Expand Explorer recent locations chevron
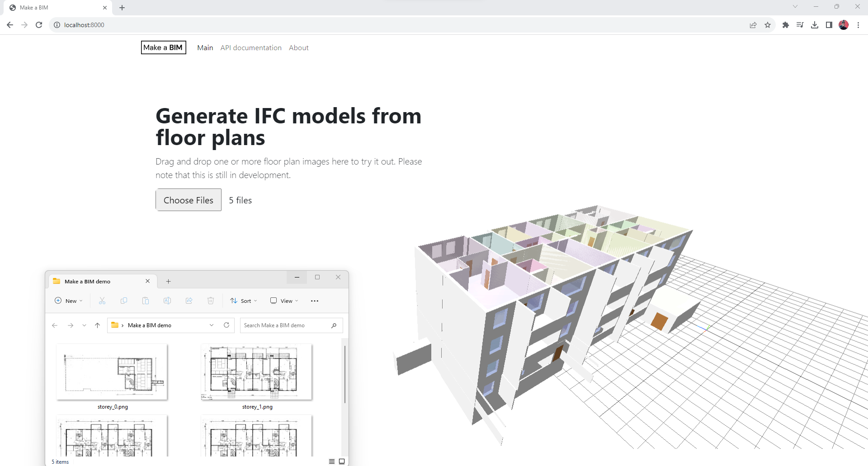Image resolution: width=868 pixels, height=466 pixels. coord(84,325)
